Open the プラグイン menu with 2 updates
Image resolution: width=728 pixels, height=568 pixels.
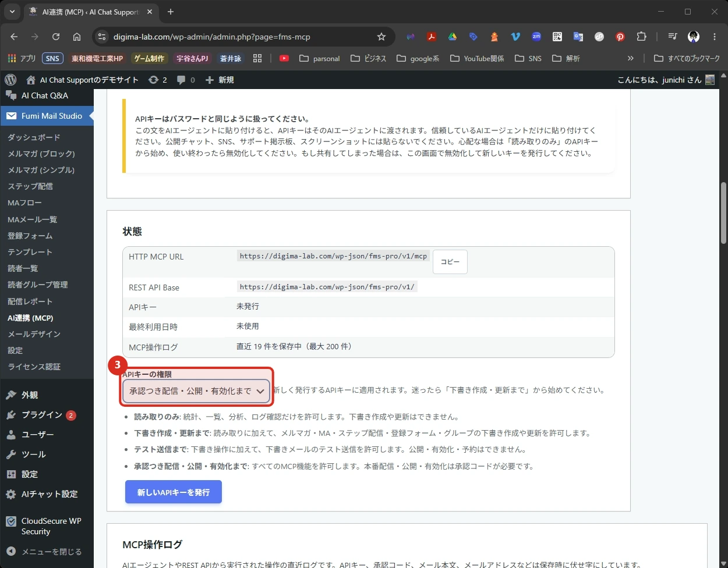tap(47, 415)
